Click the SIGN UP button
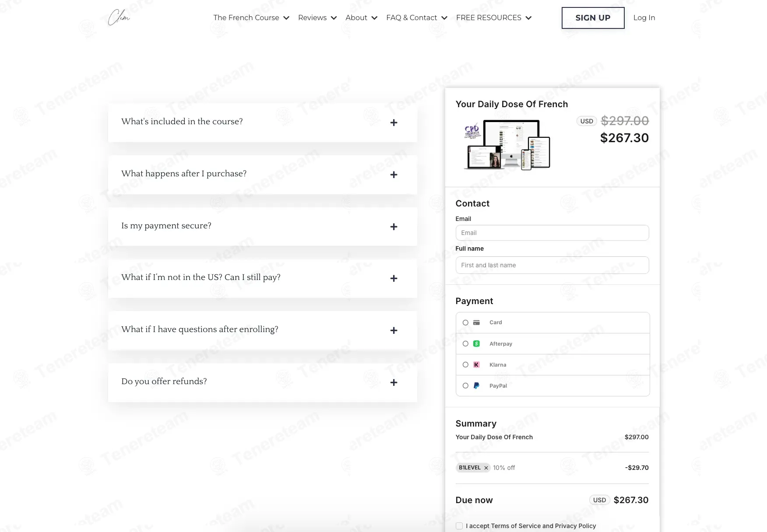The height and width of the screenshot is (532, 767). 593,18
